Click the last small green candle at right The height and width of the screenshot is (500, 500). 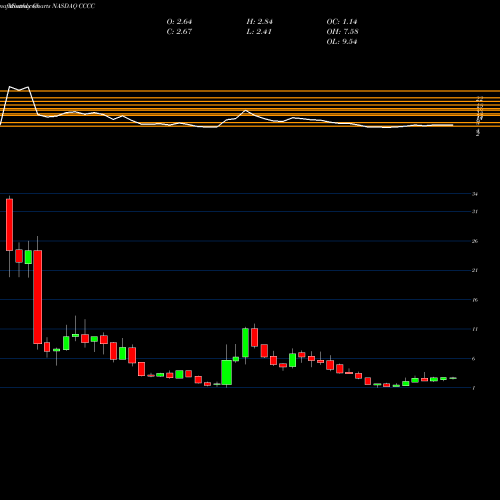(x=453, y=378)
